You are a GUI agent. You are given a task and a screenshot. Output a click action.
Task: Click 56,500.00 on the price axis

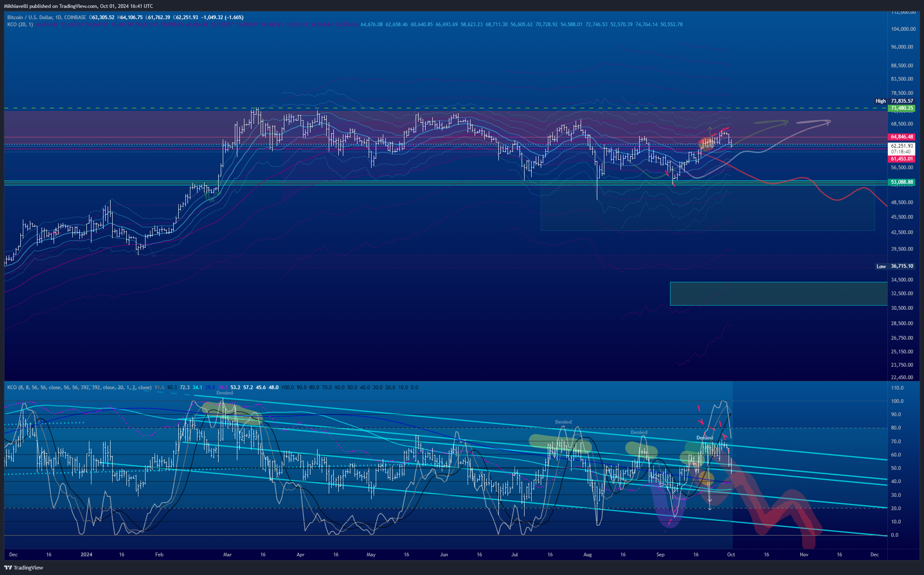(x=902, y=168)
